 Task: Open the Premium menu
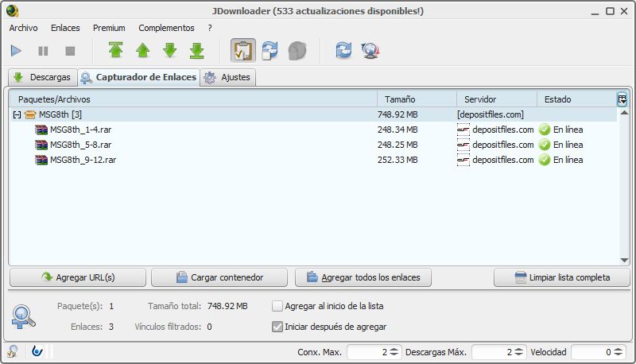coord(109,28)
